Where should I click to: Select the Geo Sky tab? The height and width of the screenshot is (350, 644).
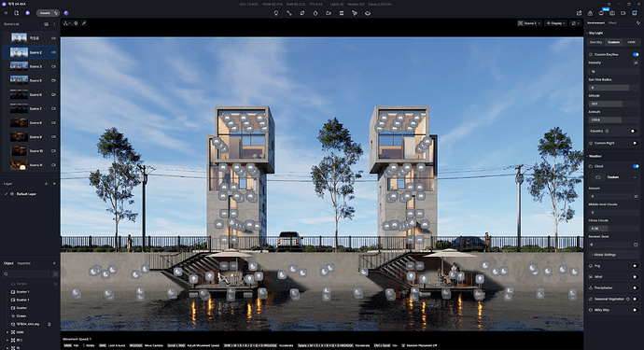[x=596, y=42]
